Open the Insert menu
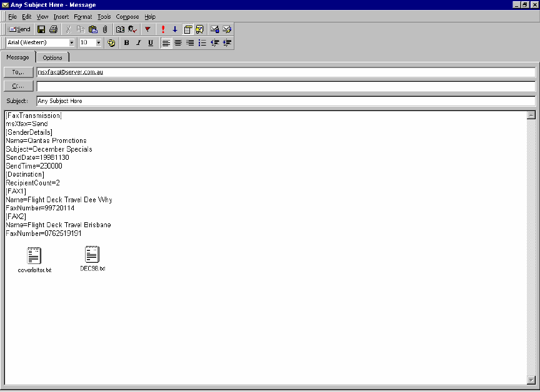 click(x=61, y=16)
